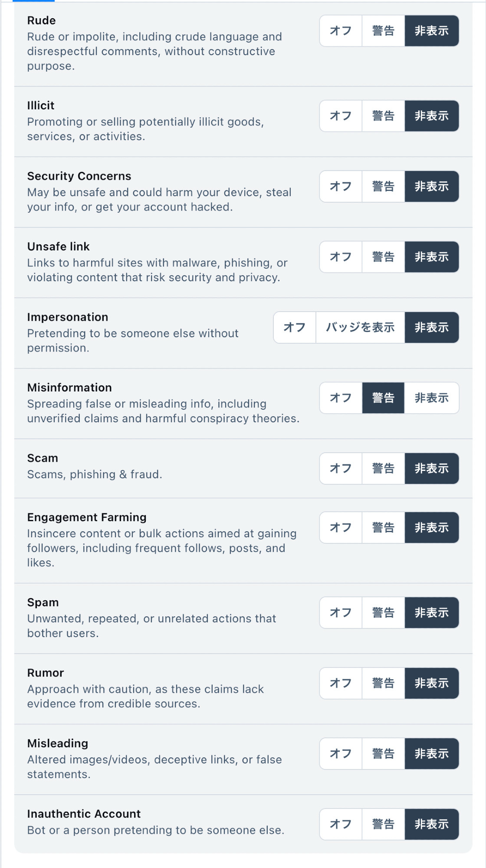Set Misleading to オフ
486x868 pixels.
click(x=341, y=753)
